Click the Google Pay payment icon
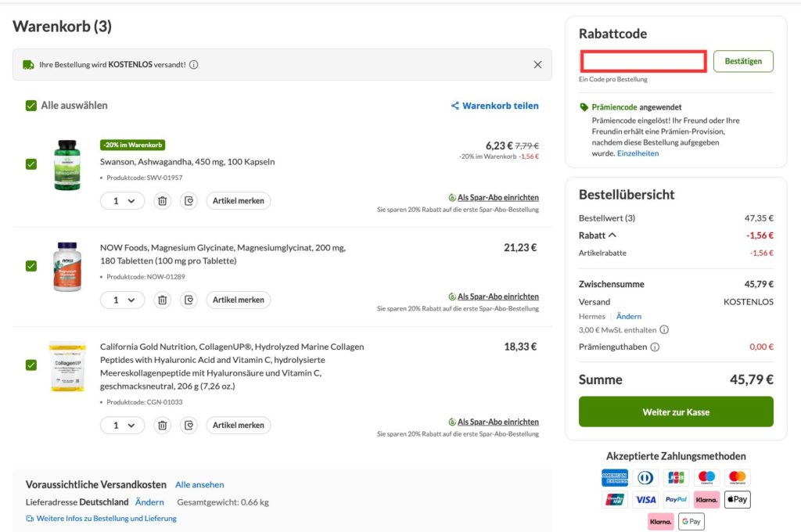801x532 pixels. tap(691, 521)
